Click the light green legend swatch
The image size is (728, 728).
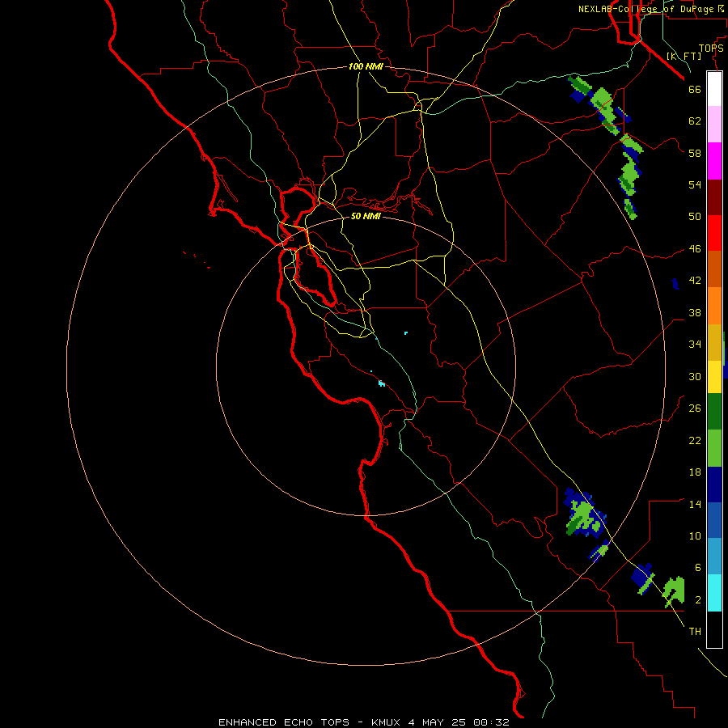[714, 448]
